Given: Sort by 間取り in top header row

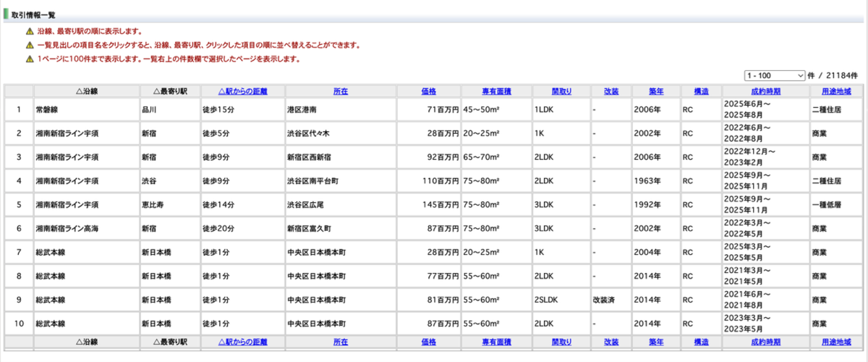Looking at the screenshot, I should pos(561,91).
